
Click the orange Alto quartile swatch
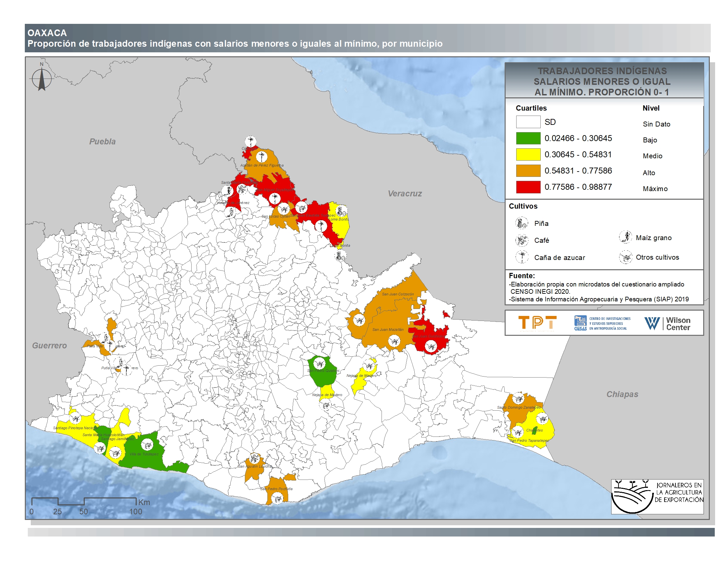[528, 171]
